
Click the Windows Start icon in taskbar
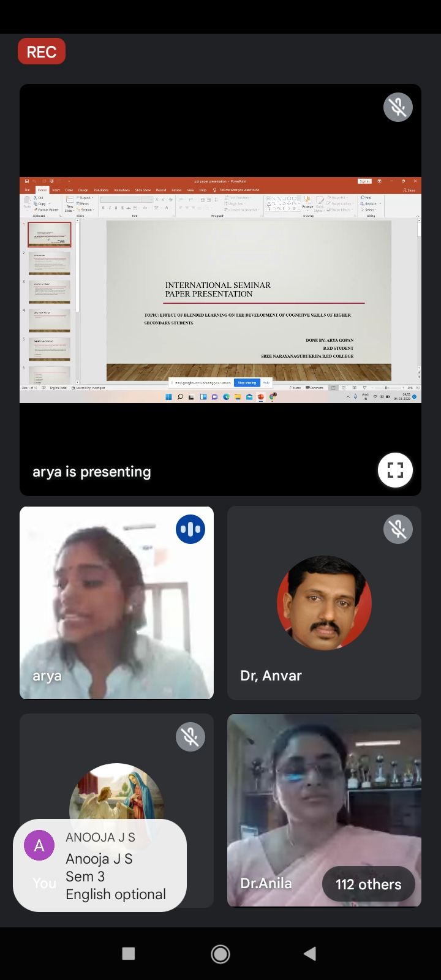click(x=168, y=397)
